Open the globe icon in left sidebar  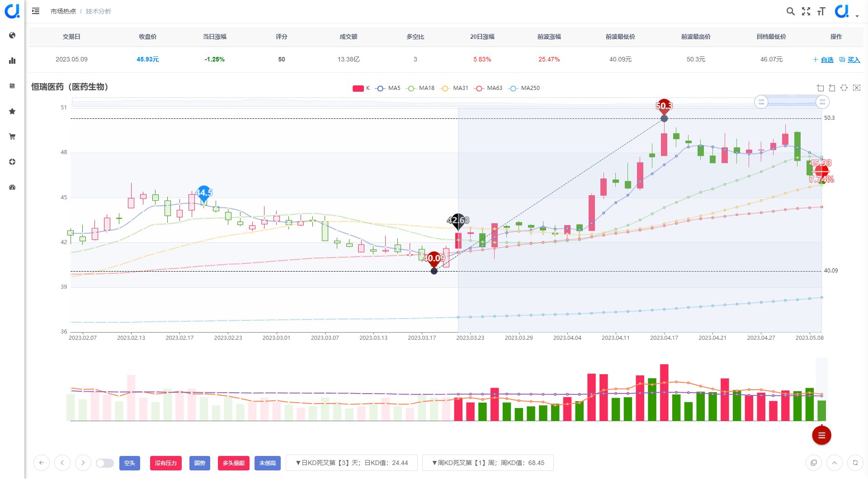pyautogui.click(x=12, y=35)
